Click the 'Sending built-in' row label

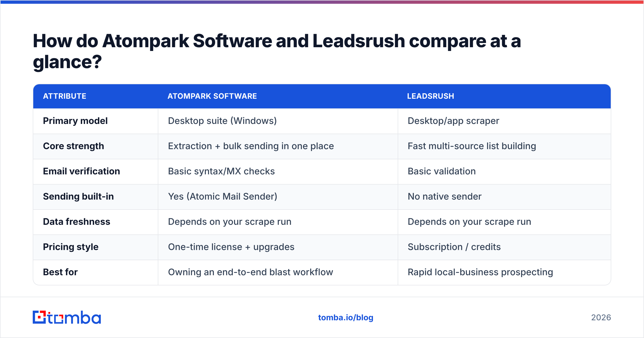(79, 197)
